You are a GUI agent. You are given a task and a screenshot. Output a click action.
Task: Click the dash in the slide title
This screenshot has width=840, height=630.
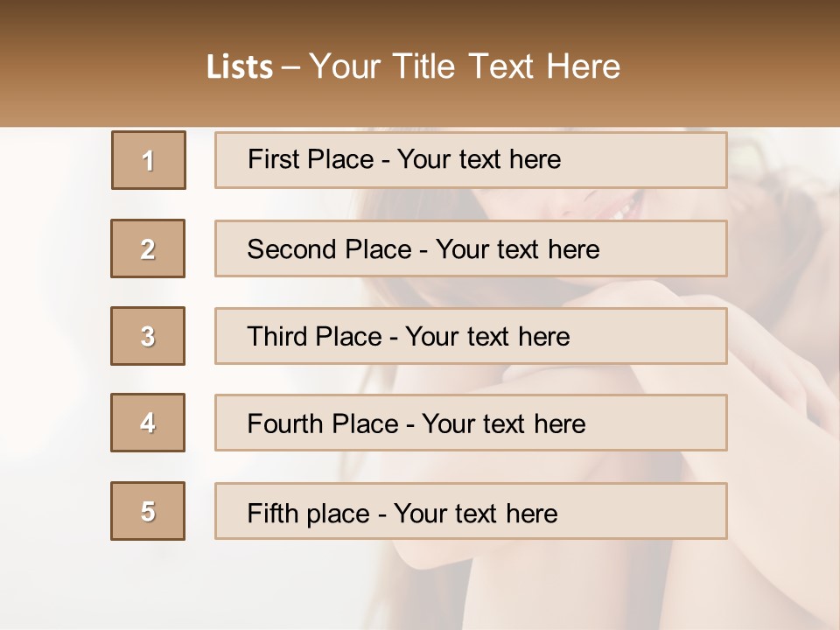[x=290, y=67]
